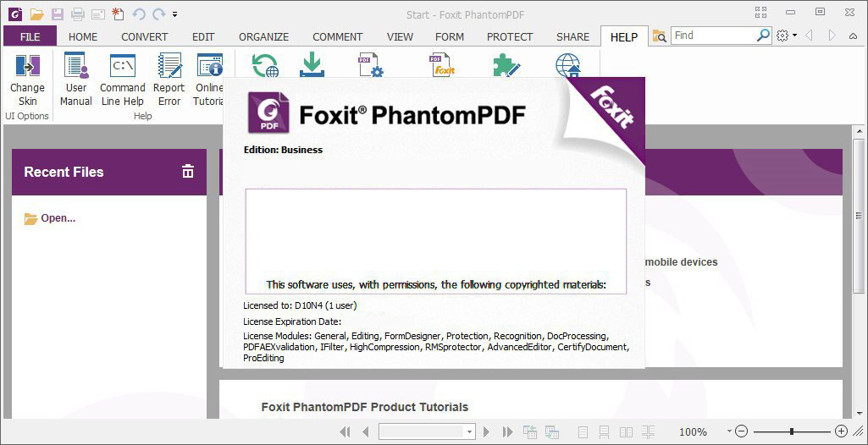The width and height of the screenshot is (868, 445).
Task: Click the find previous arrow
Action: click(x=809, y=36)
